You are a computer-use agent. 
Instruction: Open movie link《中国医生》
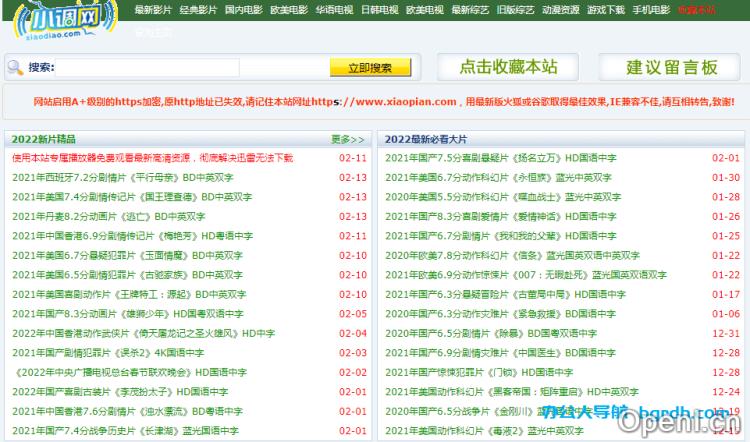[x=501, y=353]
